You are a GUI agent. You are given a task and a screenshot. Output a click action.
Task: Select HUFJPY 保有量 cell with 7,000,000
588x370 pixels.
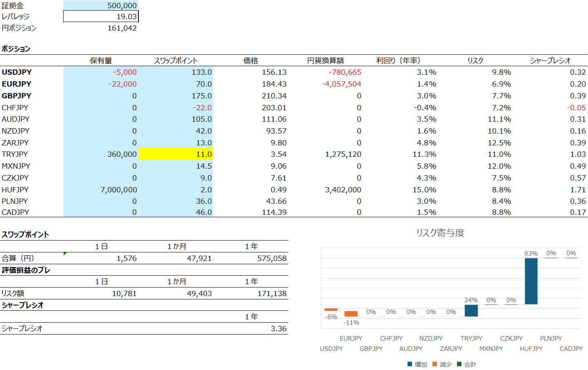click(x=101, y=190)
